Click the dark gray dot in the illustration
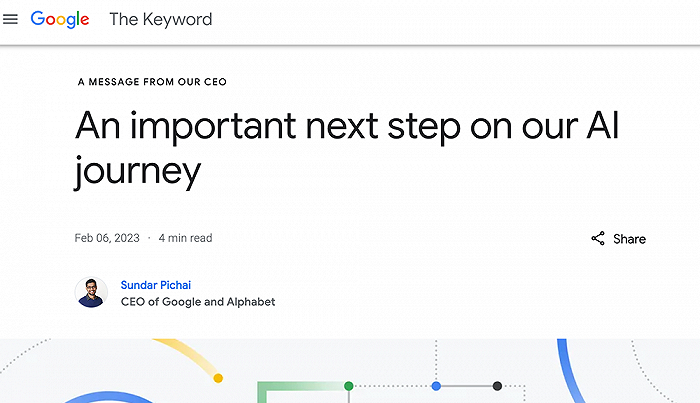The image size is (700, 403). click(497, 385)
